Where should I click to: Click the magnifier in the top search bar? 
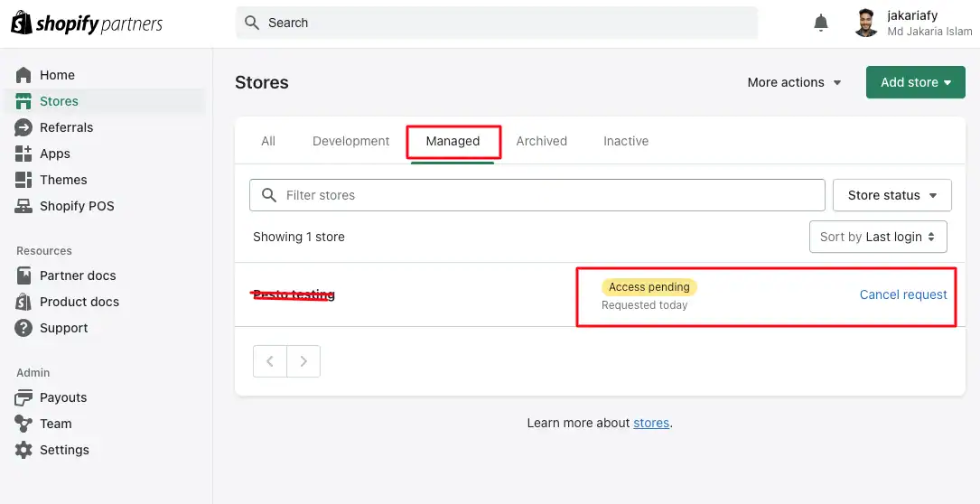pyautogui.click(x=252, y=23)
